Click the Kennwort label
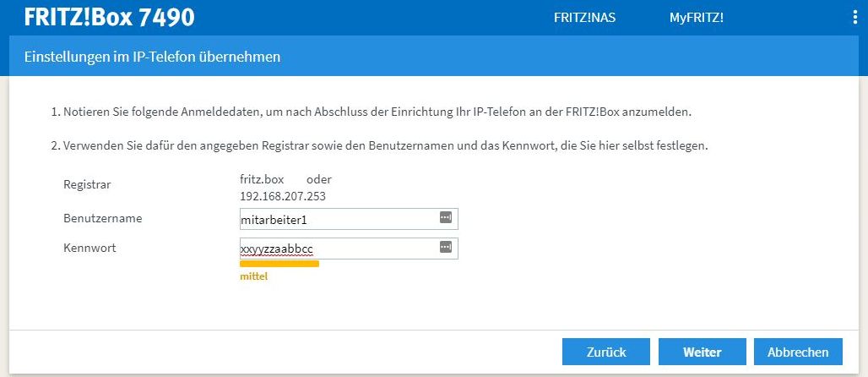The width and height of the screenshot is (868, 377). coord(90,249)
